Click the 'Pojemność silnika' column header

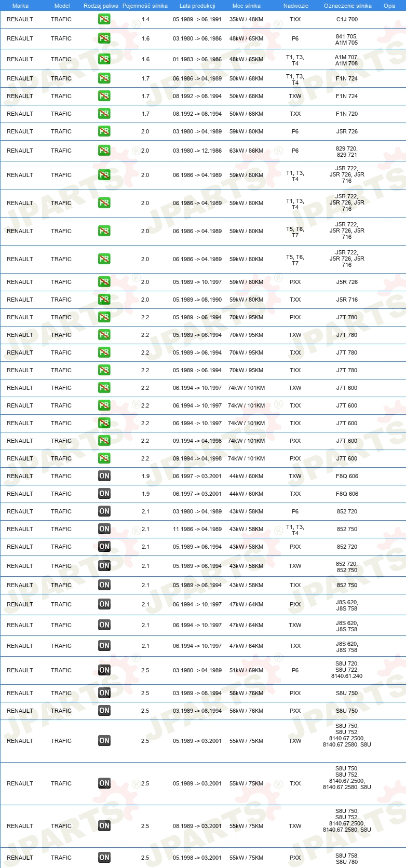pyautogui.click(x=145, y=6)
